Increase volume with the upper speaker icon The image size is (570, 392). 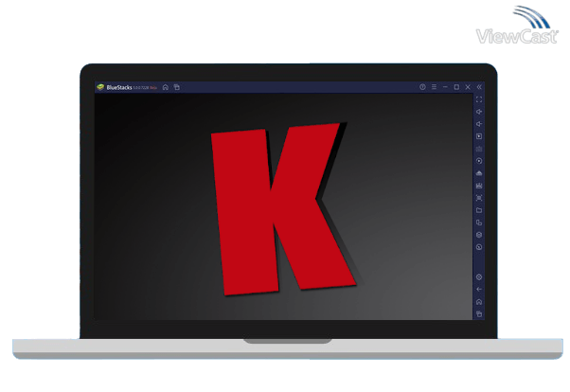(479, 112)
